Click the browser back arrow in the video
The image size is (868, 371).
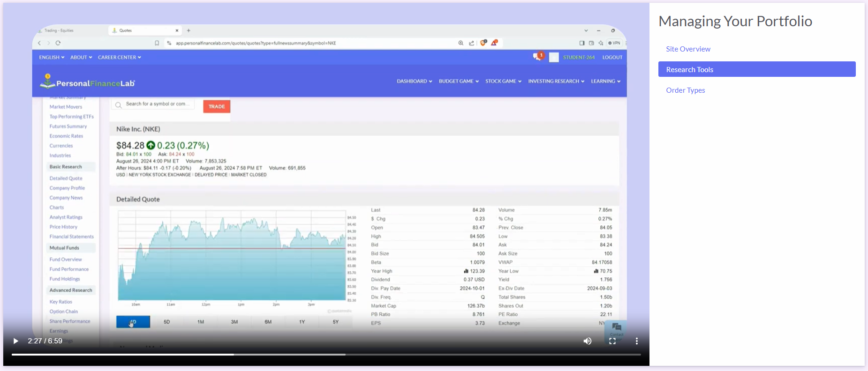coord(40,43)
